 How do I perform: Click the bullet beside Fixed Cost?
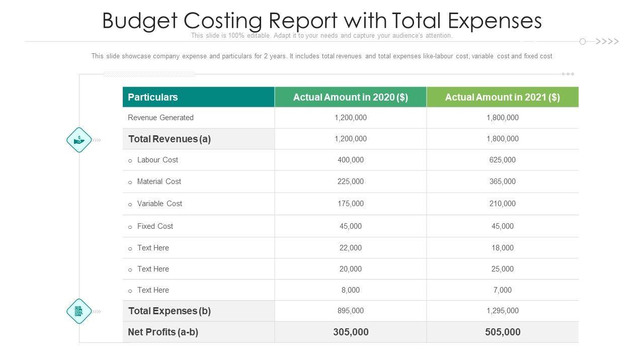coord(130,227)
